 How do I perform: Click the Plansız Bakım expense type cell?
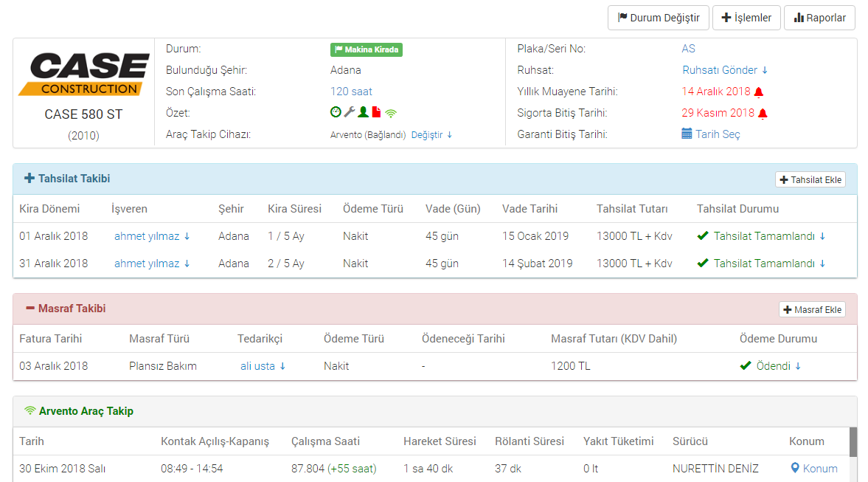[x=163, y=365]
